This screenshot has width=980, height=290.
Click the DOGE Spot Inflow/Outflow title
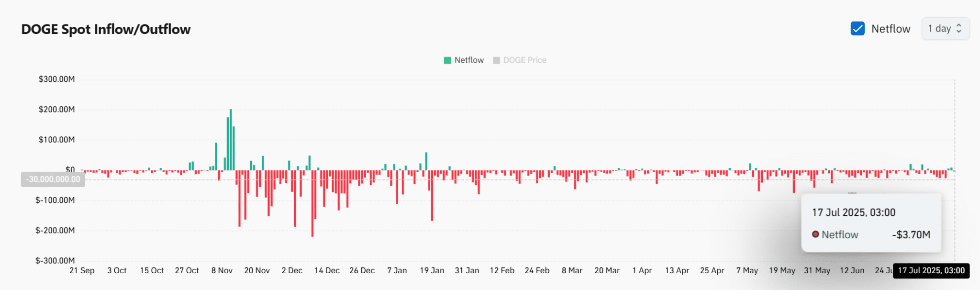pyautogui.click(x=106, y=29)
